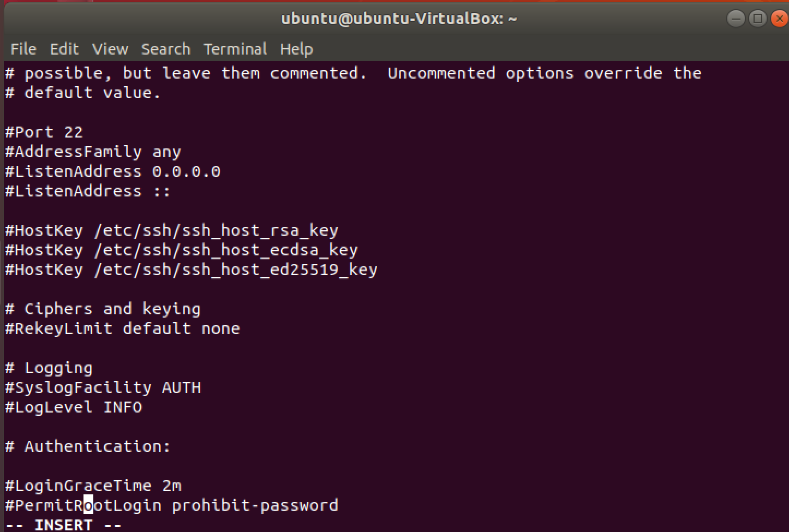
Task: Click the #LogLevel INFO line
Action: pos(74,408)
